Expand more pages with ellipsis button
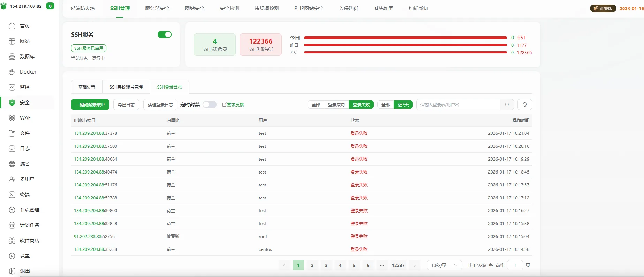 [x=382, y=265]
